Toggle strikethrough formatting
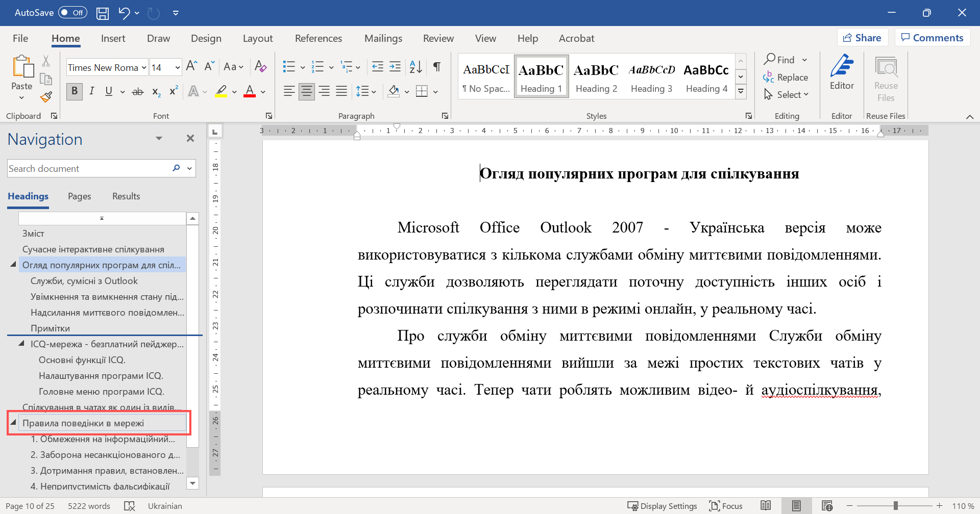This screenshot has height=514, width=980. point(138,91)
